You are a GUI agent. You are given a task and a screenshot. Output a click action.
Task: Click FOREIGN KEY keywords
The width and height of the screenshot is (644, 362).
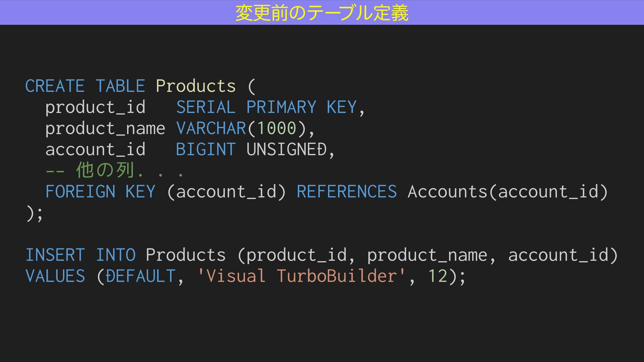[100, 192]
